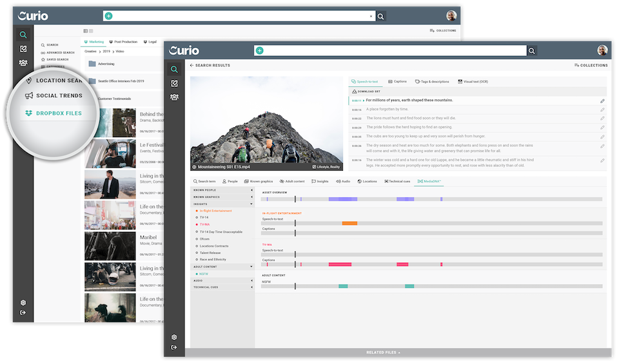
Task: Click the search magnifier icon in front window sidebar
Action: 174,70
